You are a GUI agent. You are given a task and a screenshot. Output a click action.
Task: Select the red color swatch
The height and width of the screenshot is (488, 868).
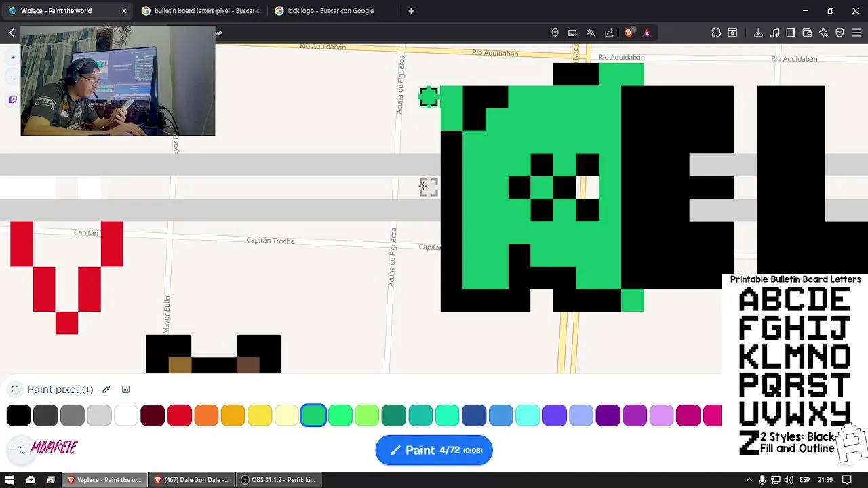(x=180, y=415)
